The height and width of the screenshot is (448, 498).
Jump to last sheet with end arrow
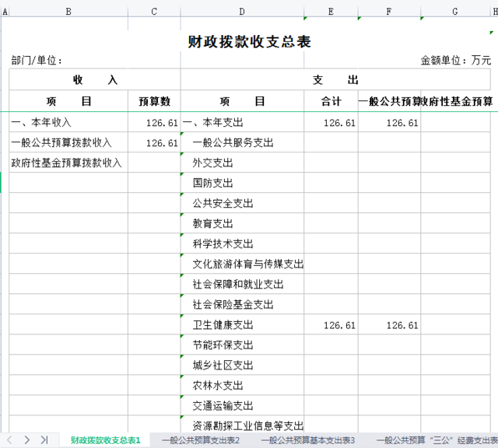point(44,439)
